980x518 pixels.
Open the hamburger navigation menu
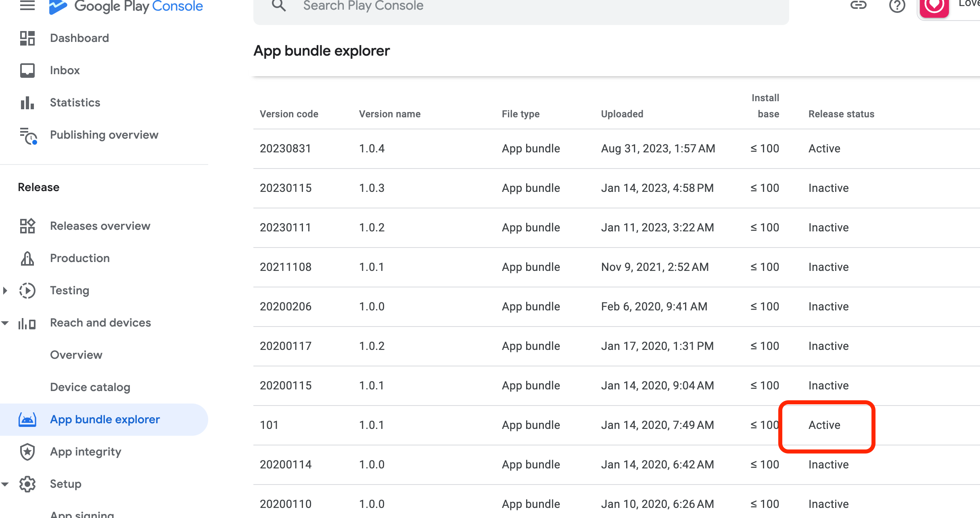click(27, 5)
